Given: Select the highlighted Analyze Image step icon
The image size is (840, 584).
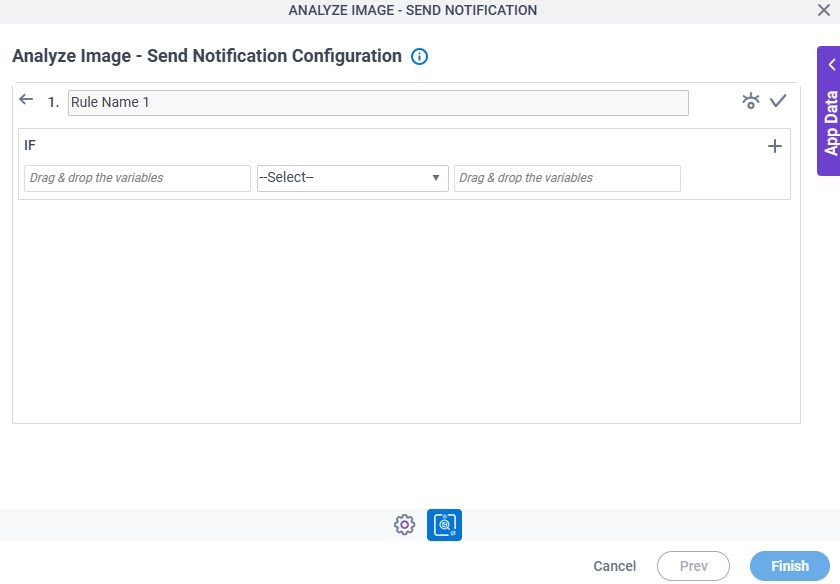Looking at the screenshot, I should [444, 525].
